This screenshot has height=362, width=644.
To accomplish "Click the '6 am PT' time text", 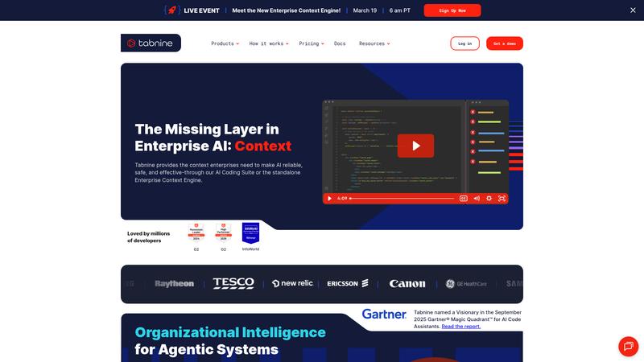I will (x=399, y=10).
